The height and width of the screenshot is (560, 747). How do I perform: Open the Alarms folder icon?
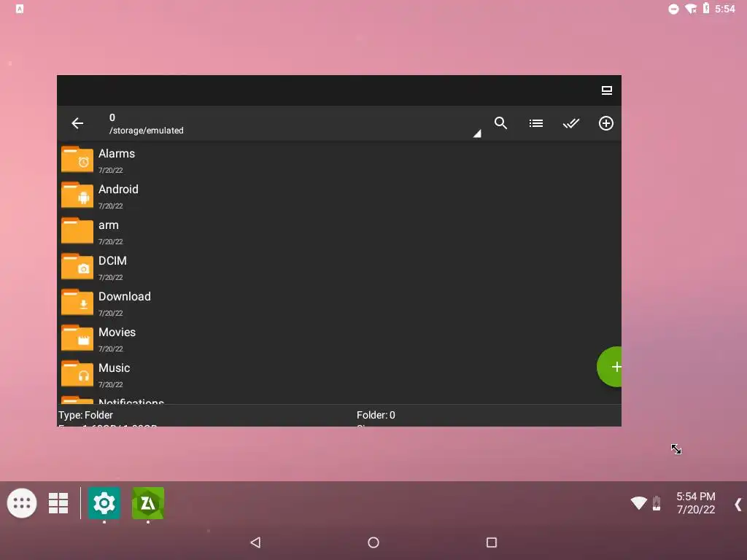(x=77, y=159)
